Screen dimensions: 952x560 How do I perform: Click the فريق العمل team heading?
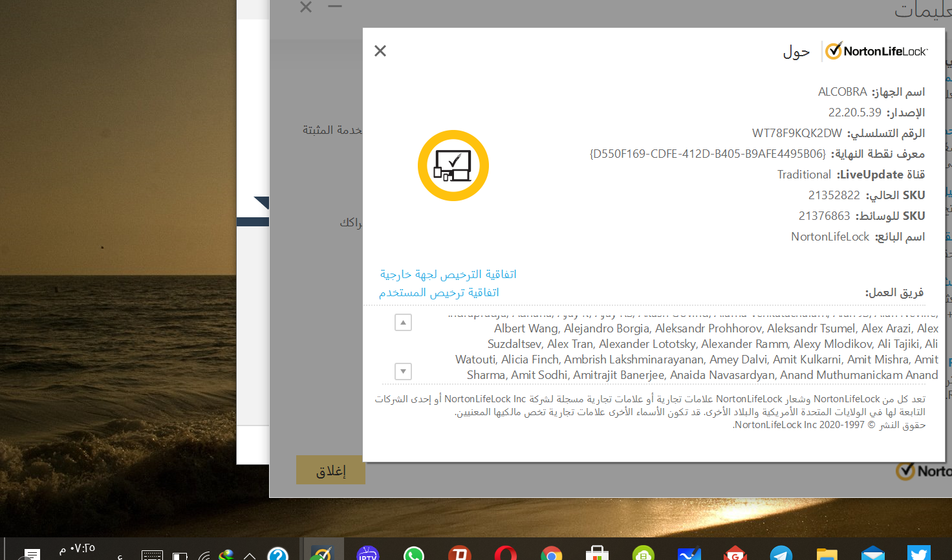click(x=894, y=292)
